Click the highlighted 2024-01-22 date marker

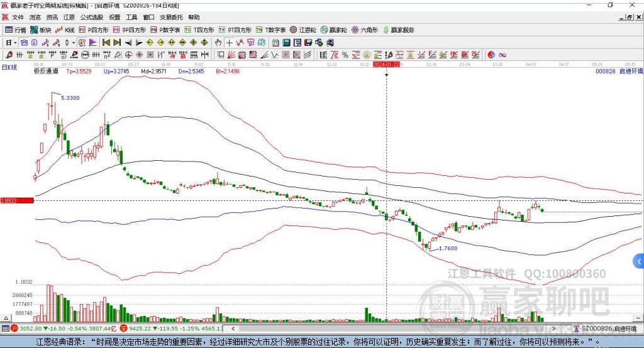point(386,65)
